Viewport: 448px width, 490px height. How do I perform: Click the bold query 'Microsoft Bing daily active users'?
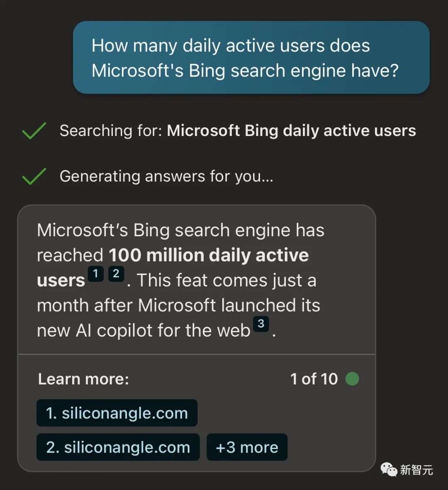pos(291,131)
